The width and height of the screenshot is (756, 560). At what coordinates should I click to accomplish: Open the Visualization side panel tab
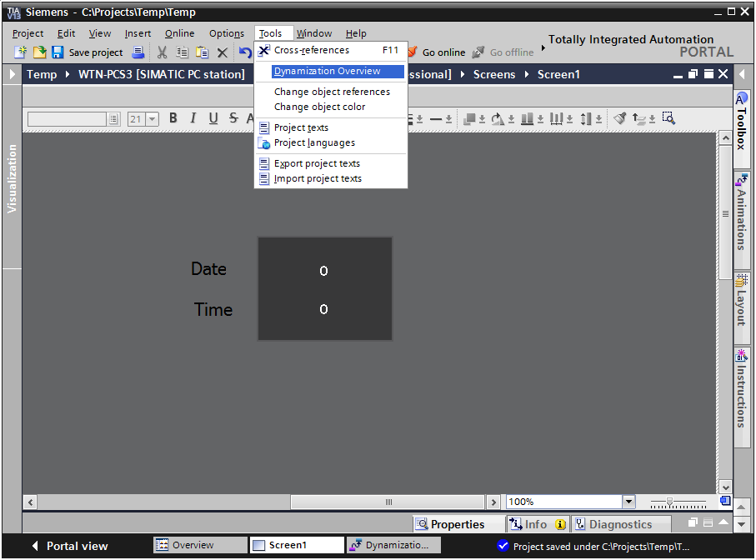(12, 177)
